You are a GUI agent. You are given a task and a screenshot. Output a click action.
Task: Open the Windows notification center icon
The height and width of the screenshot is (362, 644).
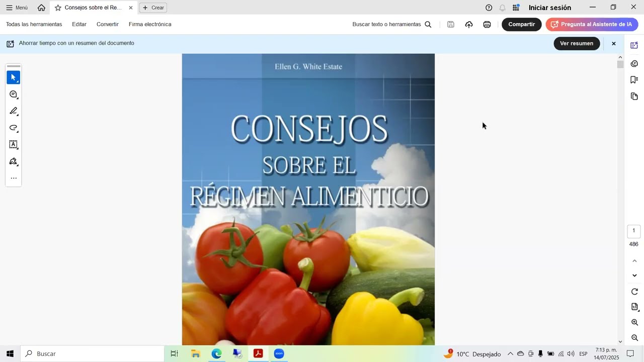(x=630, y=354)
